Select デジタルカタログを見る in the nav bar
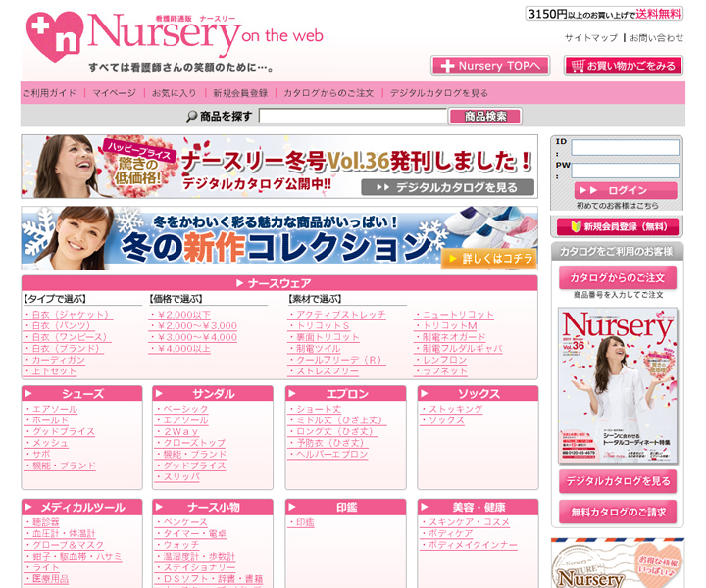The height and width of the screenshot is (588, 706). click(x=438, y=93)
